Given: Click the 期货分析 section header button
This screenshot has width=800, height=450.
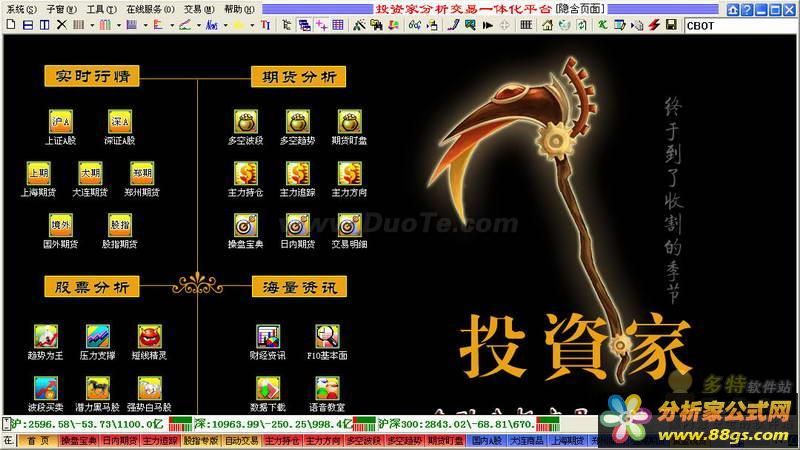Looking at the screenshot, I should click(x=298, y=77).
